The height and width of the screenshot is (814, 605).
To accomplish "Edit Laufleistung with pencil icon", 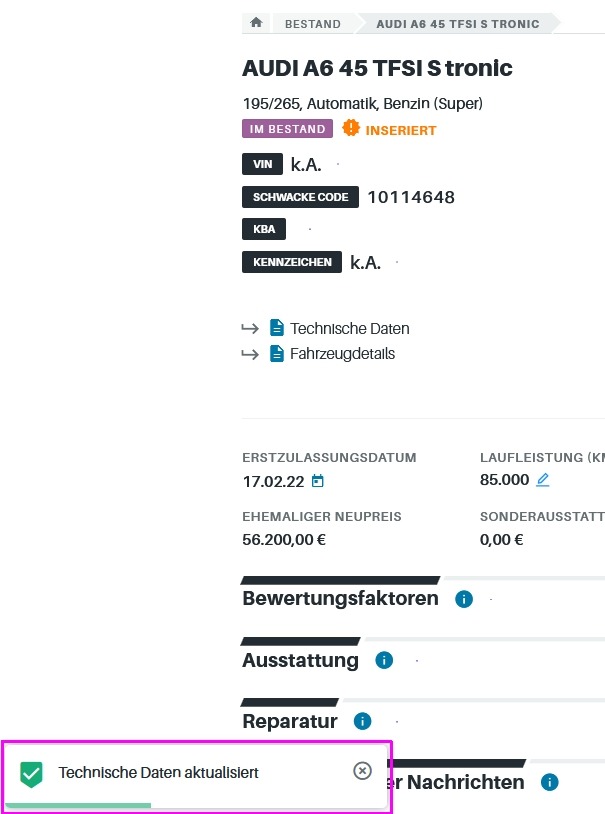I will pyautogui.click(x=543, y=480).
